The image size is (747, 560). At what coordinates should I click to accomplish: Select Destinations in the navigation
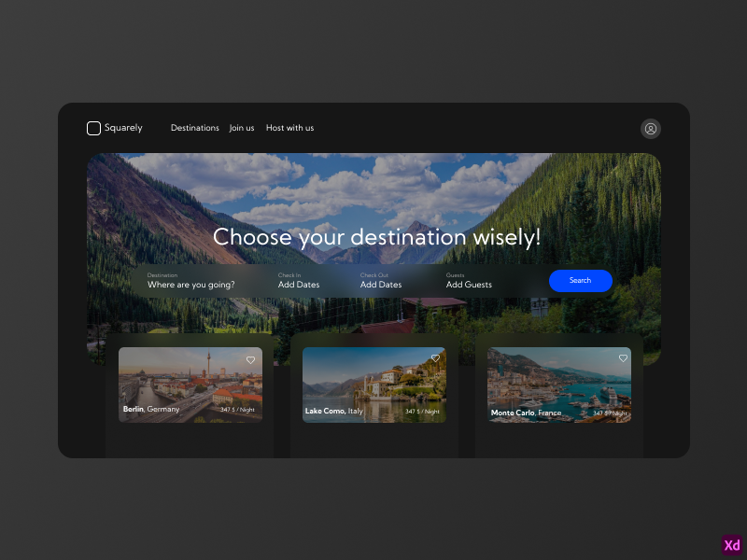[194, 128]
